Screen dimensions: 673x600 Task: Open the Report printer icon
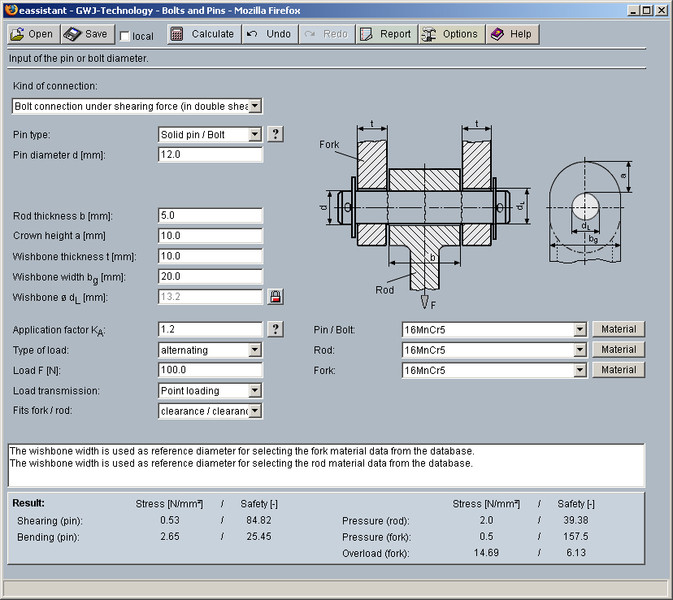[x=365, y=34]
